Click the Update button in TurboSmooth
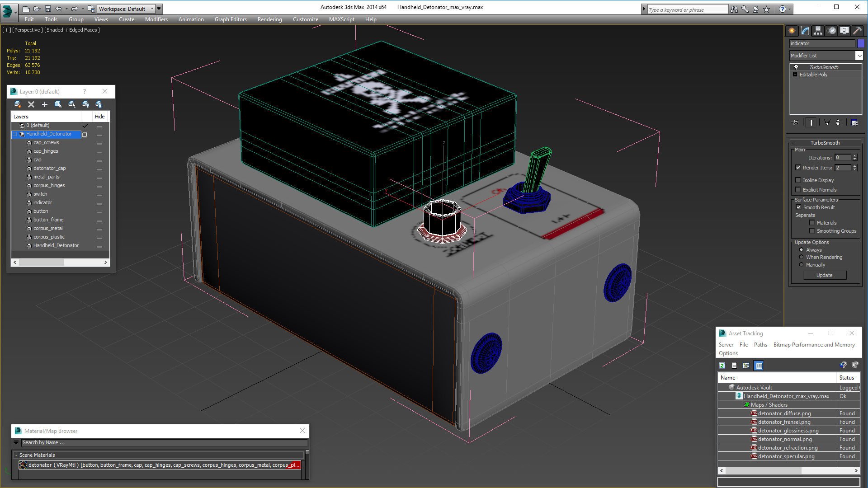Image resolution: width=868 pixels, height=488 pixels. point(824,275)
